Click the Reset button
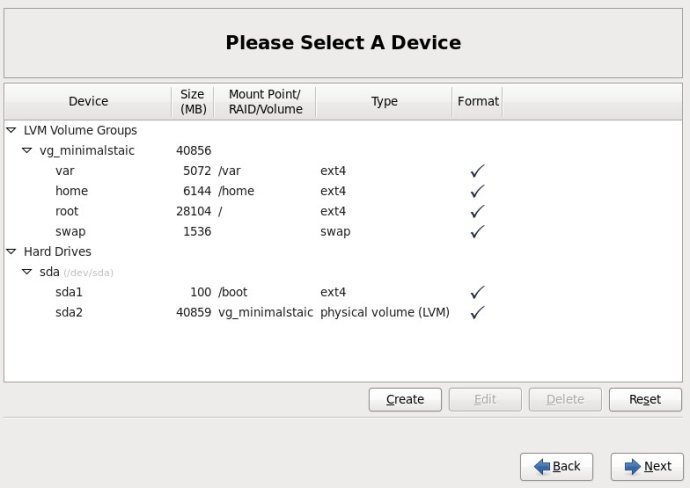The image size is (690, 488). (645, 400)
